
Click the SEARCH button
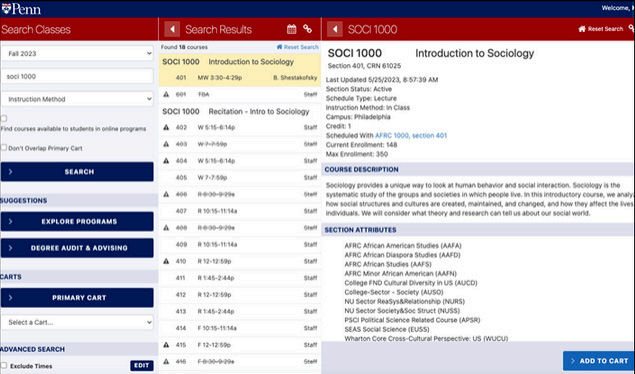coord(77,172)
